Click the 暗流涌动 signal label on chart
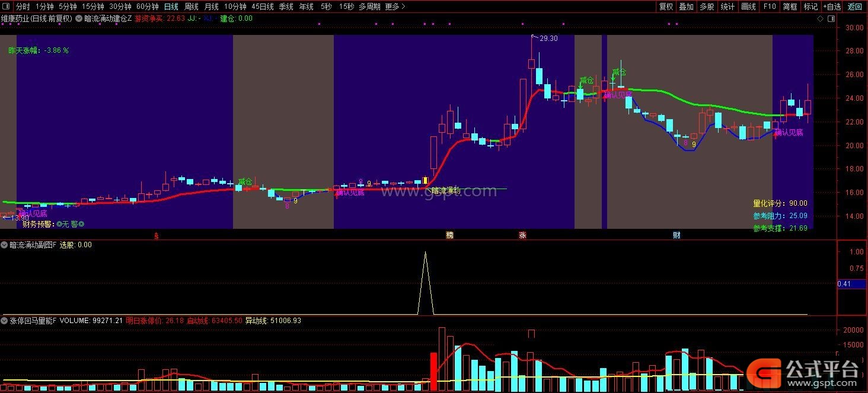The height and width of the screenshot is (393, 868). click(446, 190)
